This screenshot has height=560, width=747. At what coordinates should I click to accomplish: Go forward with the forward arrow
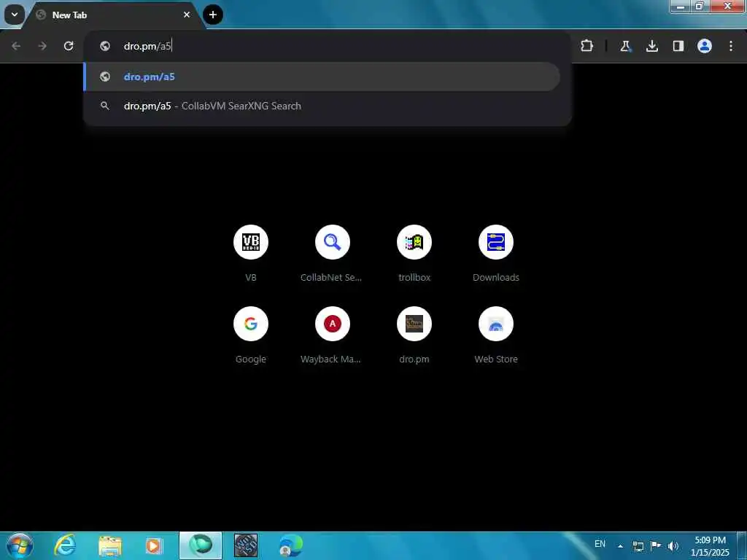coord(42,46)
